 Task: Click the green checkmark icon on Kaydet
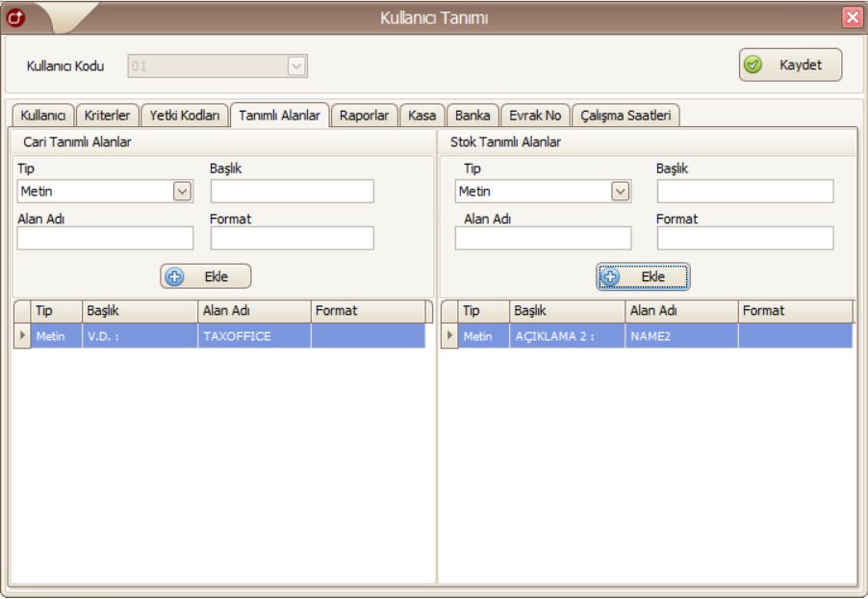(x=756, y=66)
